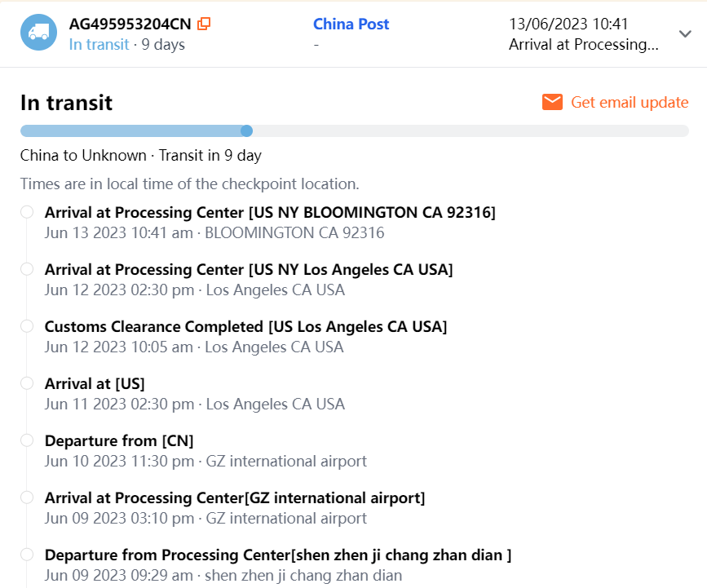This screenshot has height=588, width=707.
Task: Click the Departure from [CN] event title
Action: 119,440
